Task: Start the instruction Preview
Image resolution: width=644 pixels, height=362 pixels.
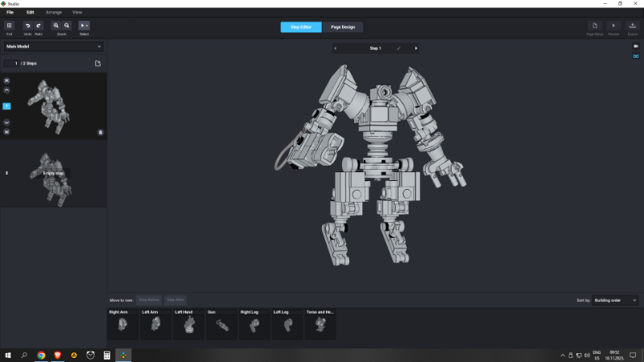Action: (613, 27)
